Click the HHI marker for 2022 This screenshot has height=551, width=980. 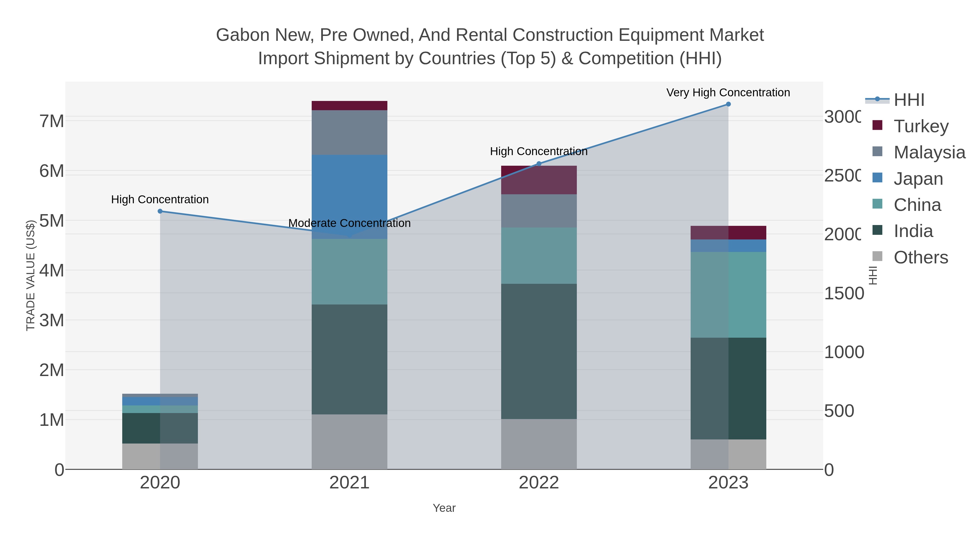pyautogui.click(x=539, y=164)
